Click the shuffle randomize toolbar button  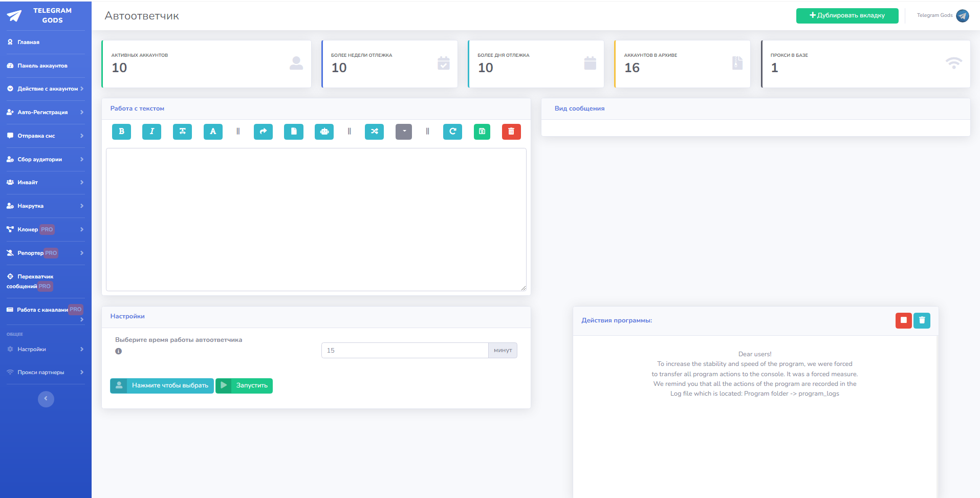(x=374, y=132)
